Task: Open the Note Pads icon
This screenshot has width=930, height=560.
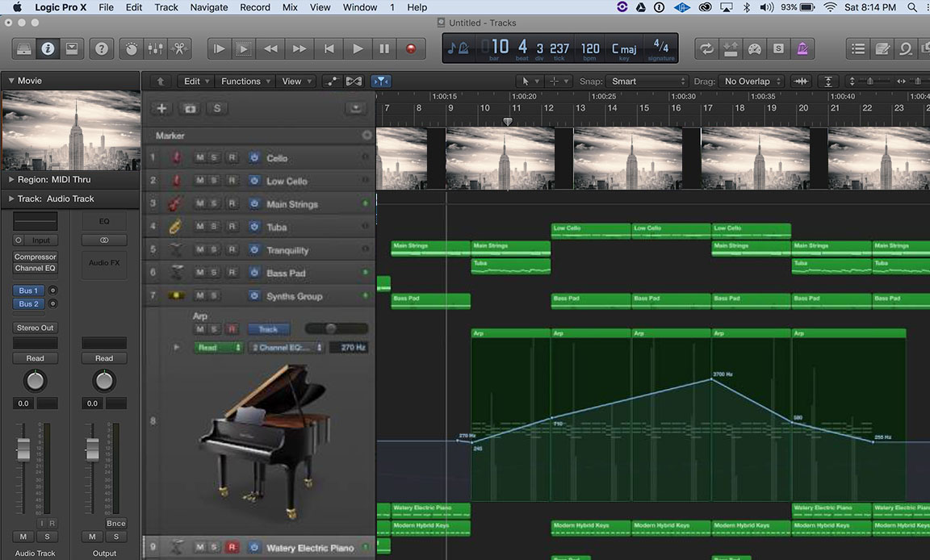Action: (x=882, y=48)
